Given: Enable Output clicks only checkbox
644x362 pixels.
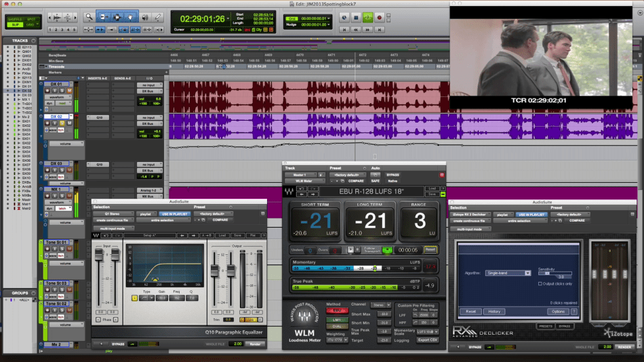Looking at the screenshot, I should pyautogui.click(x=540, y=283).
